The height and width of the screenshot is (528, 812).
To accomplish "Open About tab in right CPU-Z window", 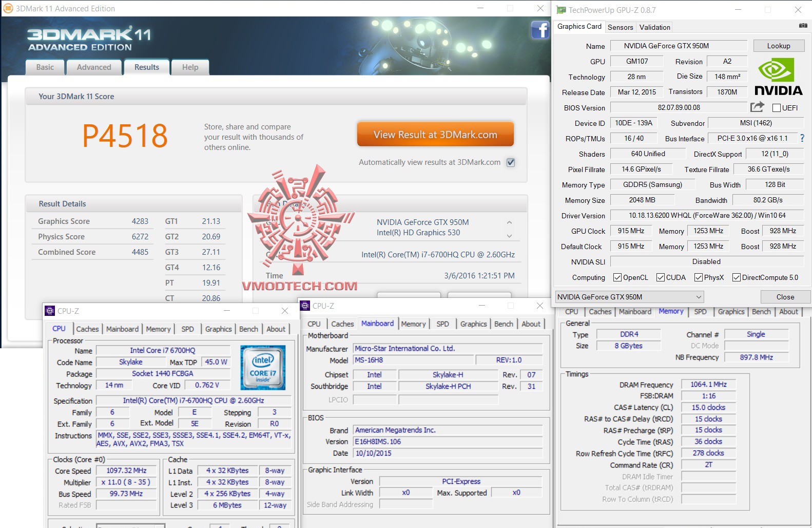I will pos(788,312).
